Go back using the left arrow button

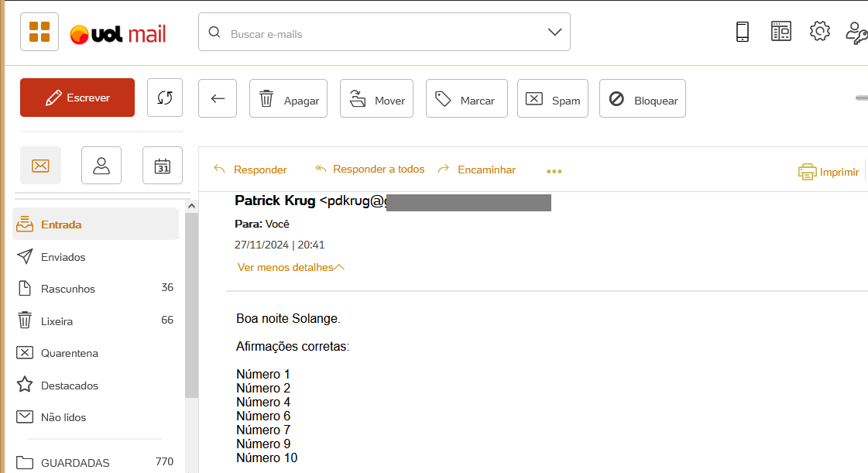tap(218, 98)
